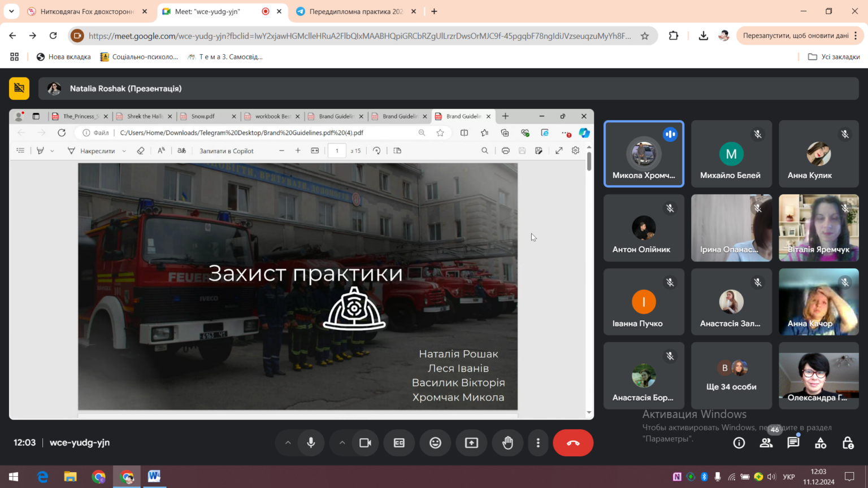Click Перезапустити, щоб оновити дані button
The image size is (868, 488).
pyautogui.click(x=795, y=36)
